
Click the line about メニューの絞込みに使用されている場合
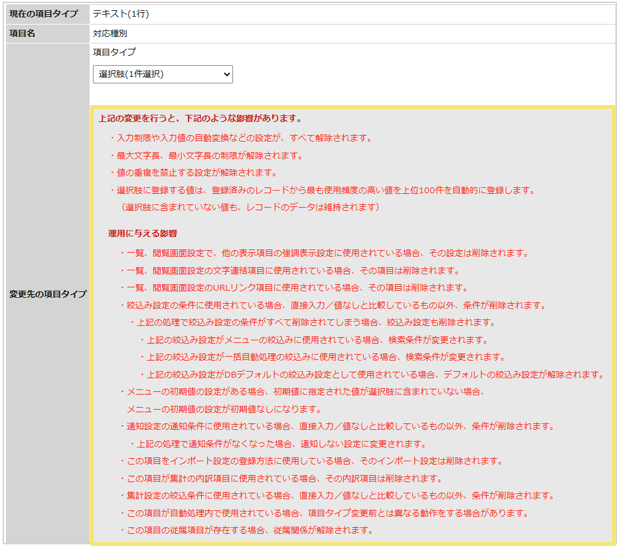[x=314, y=340]
